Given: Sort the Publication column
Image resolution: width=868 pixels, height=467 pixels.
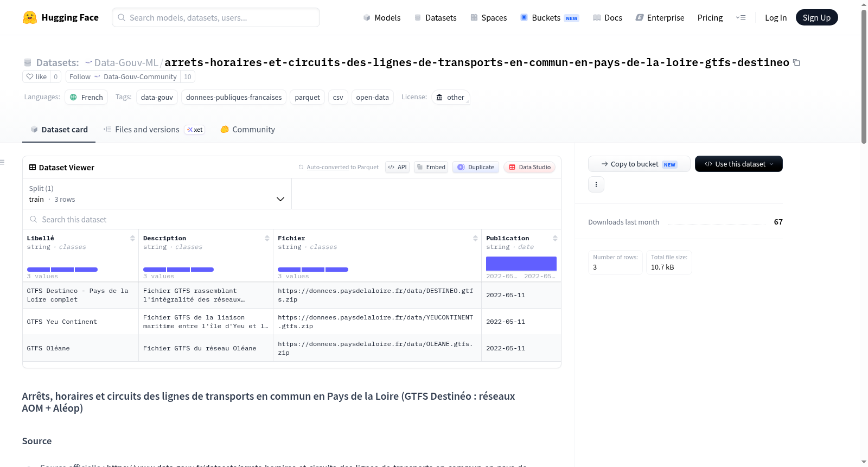Looking at the screenshot, I should coord(555,238).
